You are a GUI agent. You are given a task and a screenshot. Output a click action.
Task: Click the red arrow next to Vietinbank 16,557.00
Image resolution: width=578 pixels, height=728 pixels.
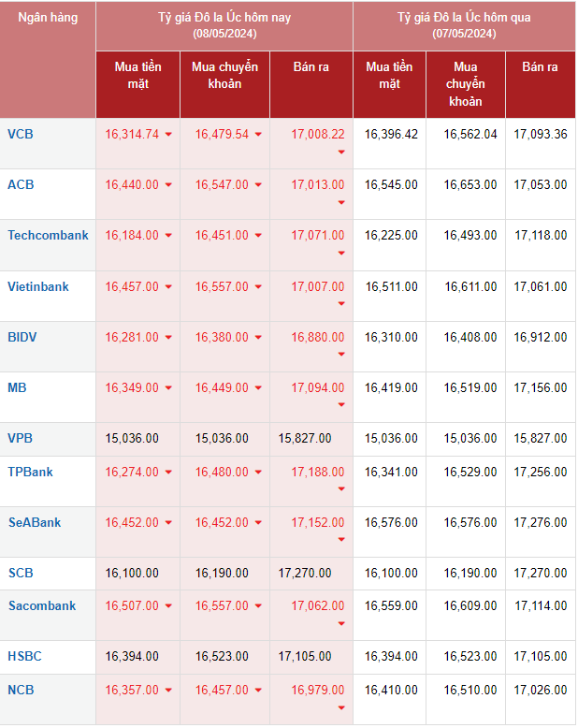[258, 287]
